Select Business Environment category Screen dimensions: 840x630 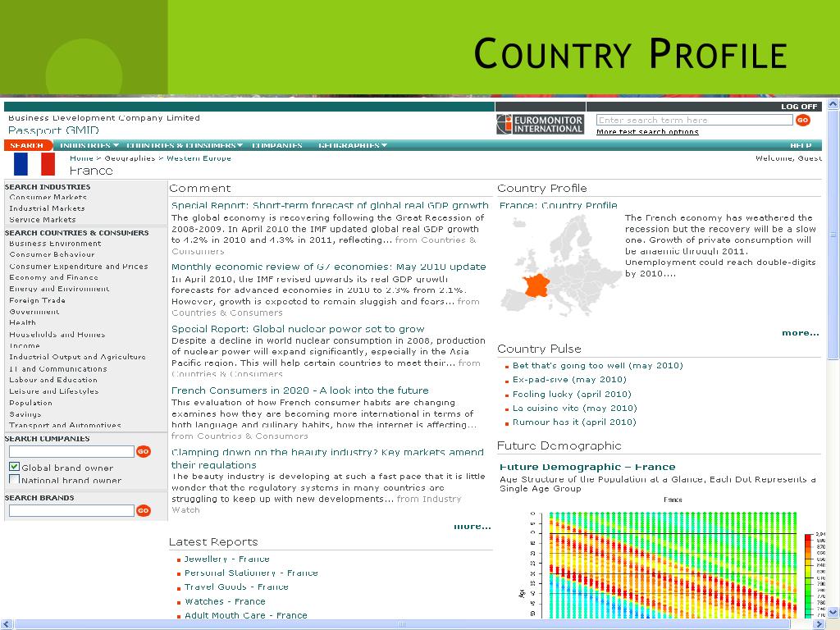(x=55, y=243)
